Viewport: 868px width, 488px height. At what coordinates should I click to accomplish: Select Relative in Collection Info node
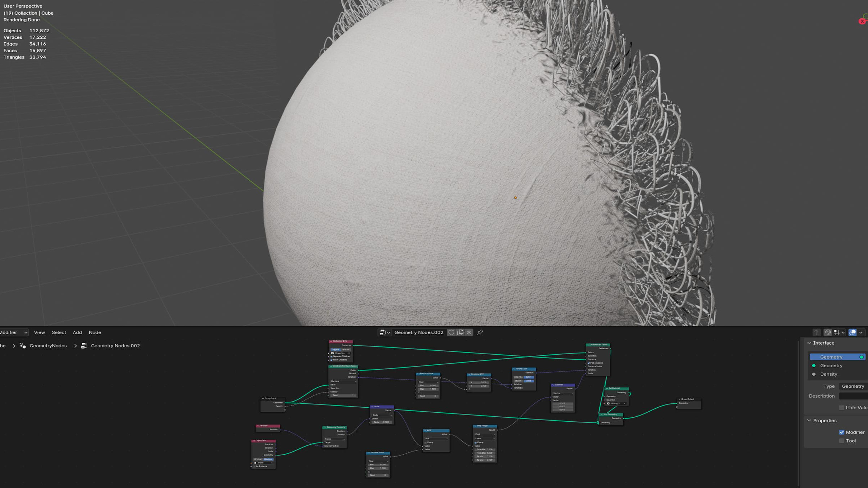tap(346, 350)
